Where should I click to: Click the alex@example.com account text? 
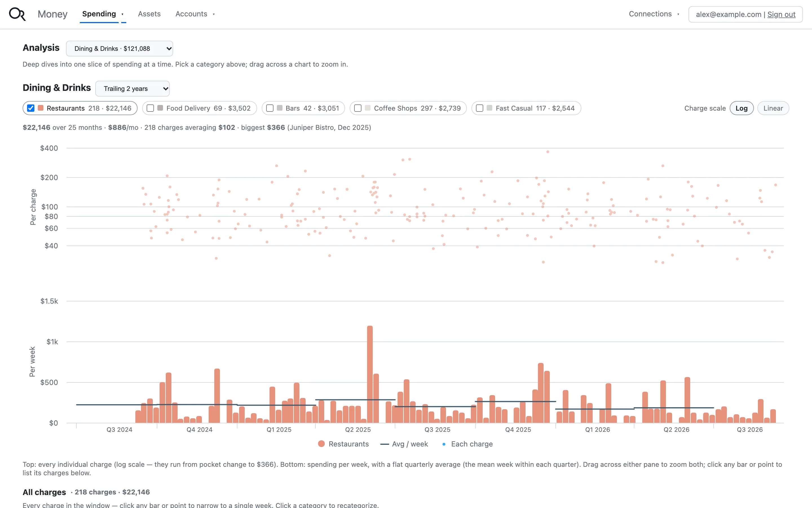[x=729, y=14]
